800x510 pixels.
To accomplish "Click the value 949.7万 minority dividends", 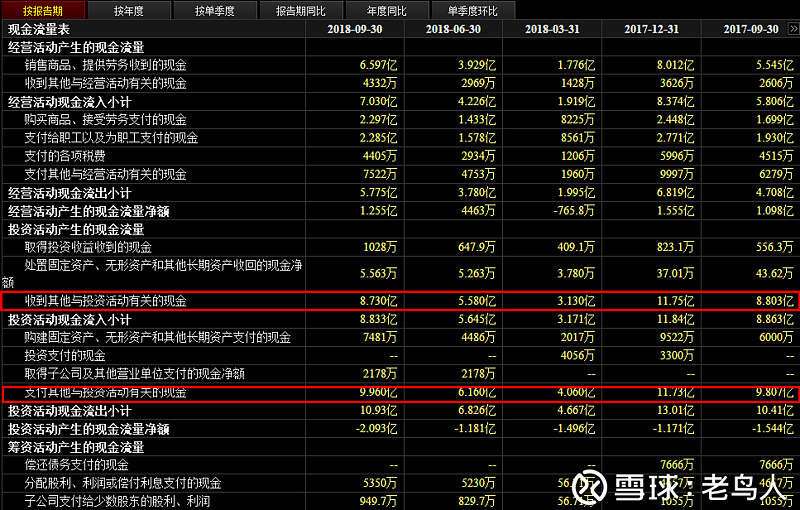I will (x=378, y=501).
